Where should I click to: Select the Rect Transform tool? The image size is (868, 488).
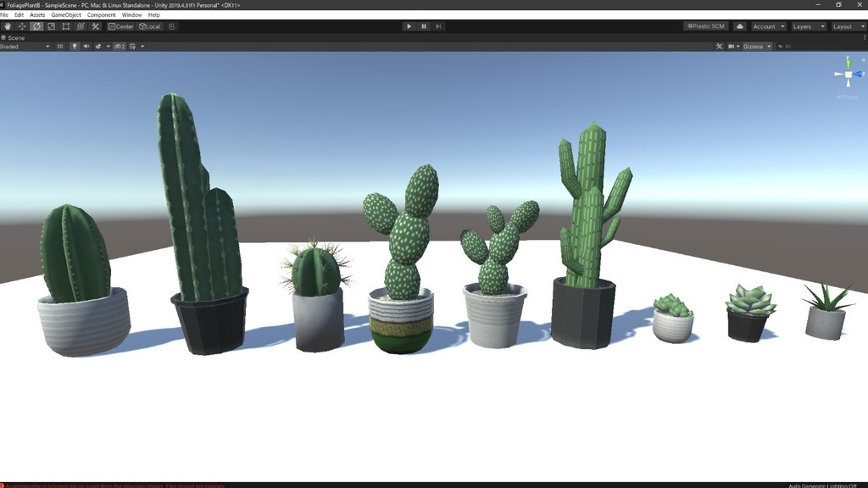coord(66,26)
